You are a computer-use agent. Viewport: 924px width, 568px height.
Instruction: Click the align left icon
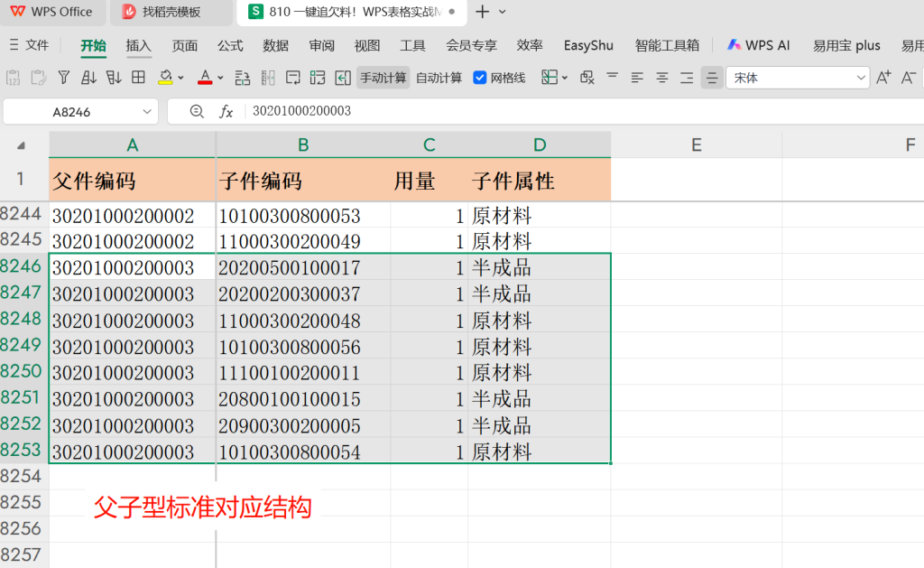point(637,78)
